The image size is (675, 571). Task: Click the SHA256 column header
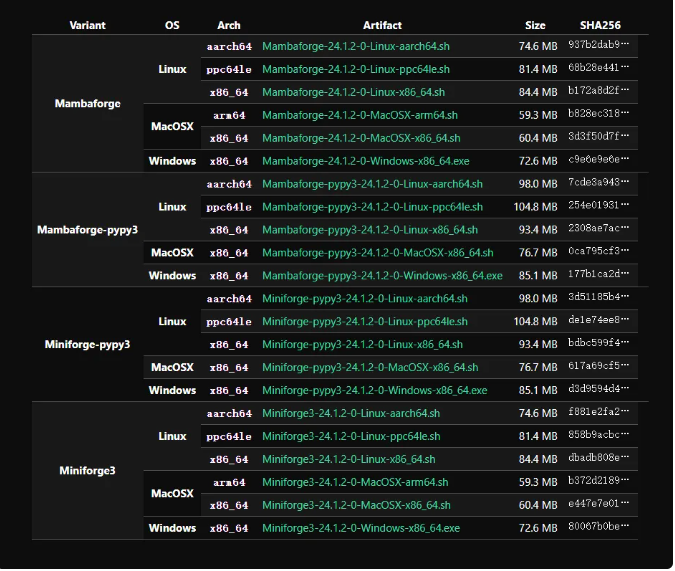599,24
